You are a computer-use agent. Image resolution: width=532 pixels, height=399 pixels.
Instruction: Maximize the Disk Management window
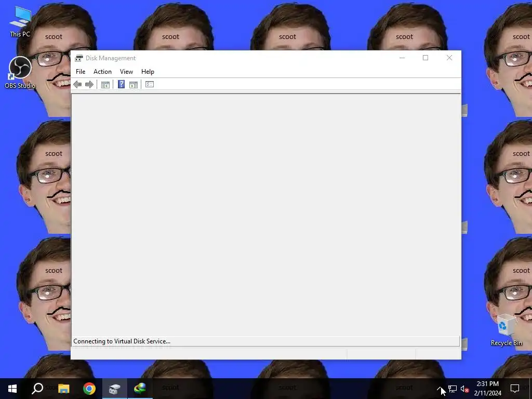coord(425,58)
